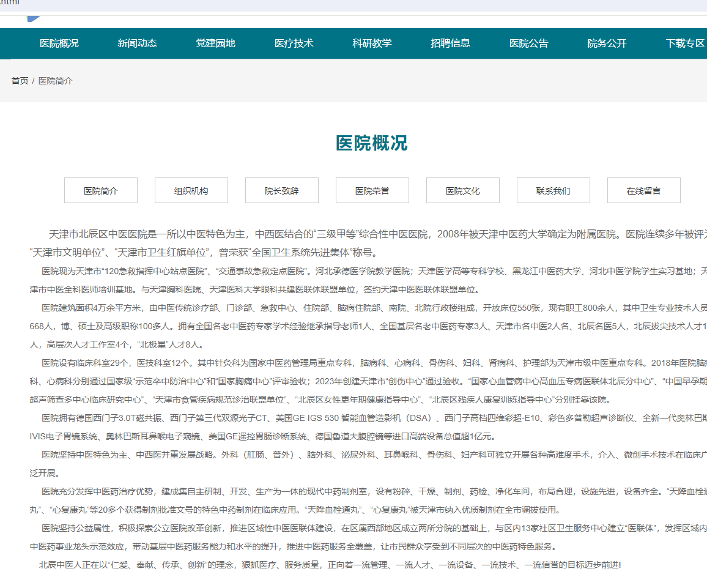Click paragraph starting 医院坚持中医特色为主
This screenshot has height=588, width=707.
[368, 464]
